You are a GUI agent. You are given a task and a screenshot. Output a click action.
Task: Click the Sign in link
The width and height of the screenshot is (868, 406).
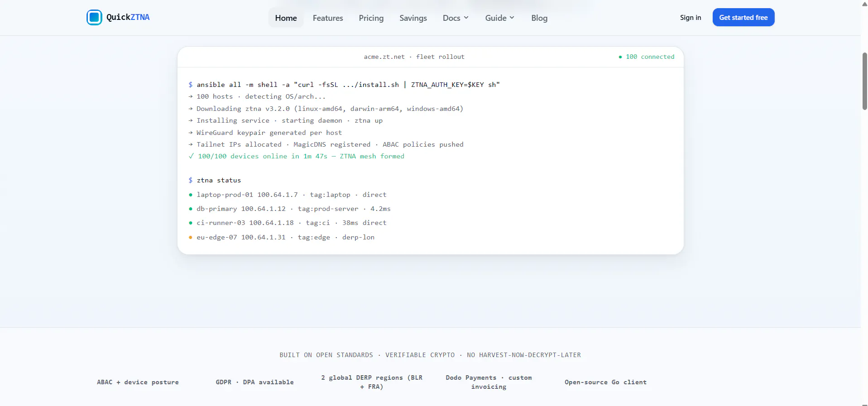690,17
